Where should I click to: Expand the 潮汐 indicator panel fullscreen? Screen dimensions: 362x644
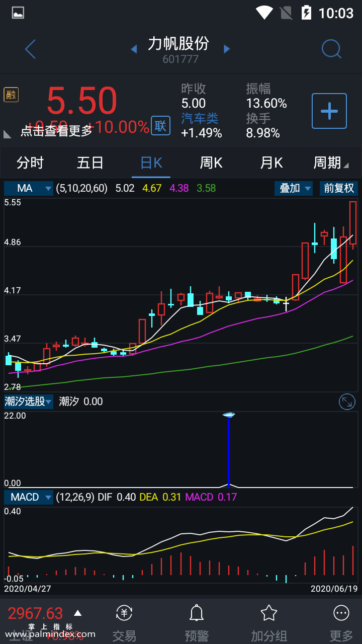click(347, 401)
